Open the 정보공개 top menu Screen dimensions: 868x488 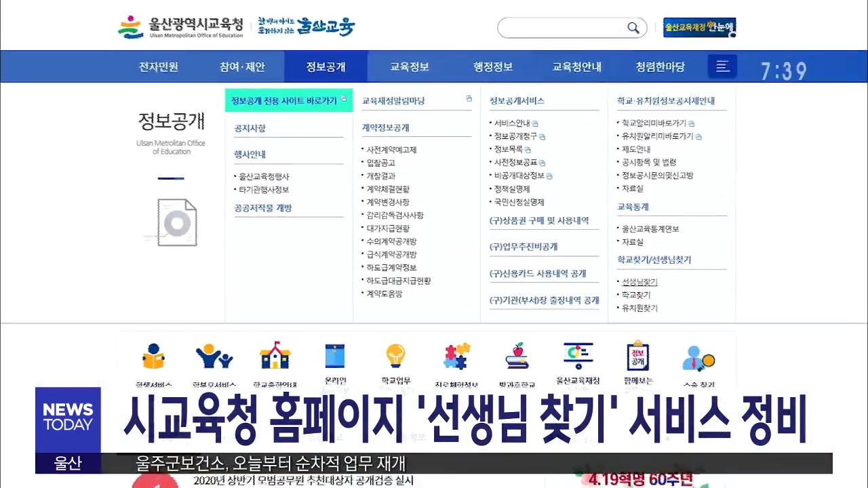tap(325, 67)
